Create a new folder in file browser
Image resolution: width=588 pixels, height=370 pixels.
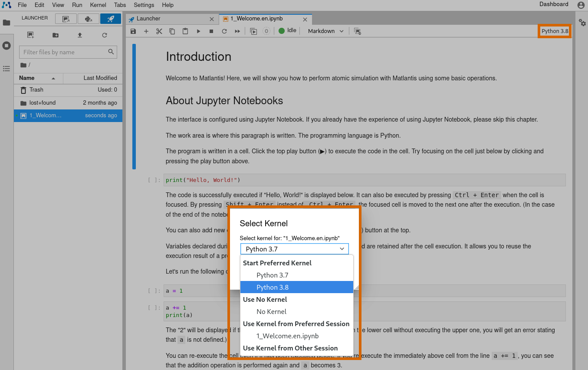pyautogui.click(x=56, y=35)
